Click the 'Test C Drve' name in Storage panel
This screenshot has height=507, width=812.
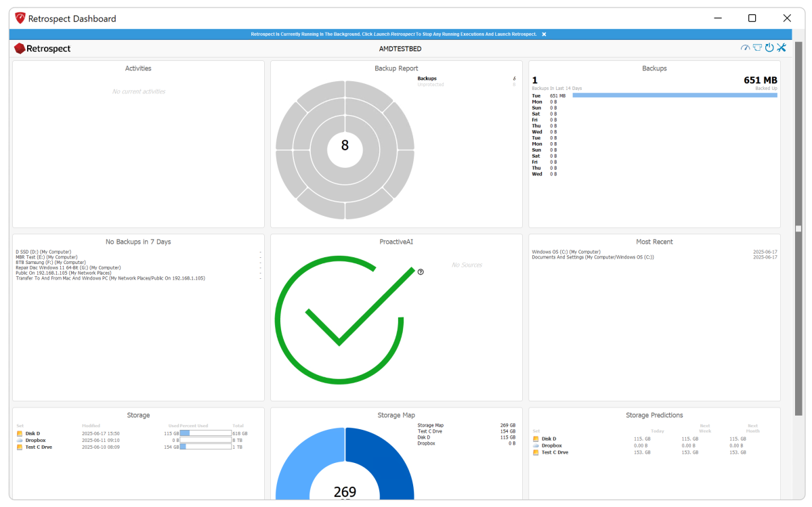click(x=39, y=447)
